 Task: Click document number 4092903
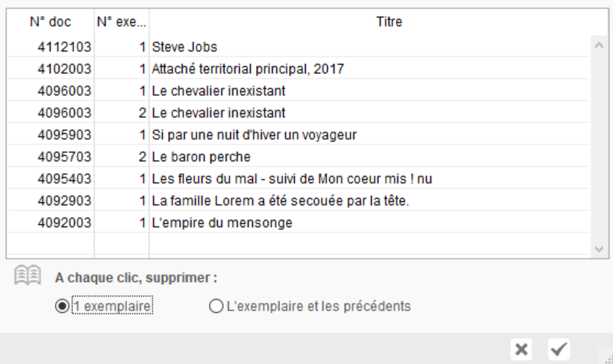[64, 201]
